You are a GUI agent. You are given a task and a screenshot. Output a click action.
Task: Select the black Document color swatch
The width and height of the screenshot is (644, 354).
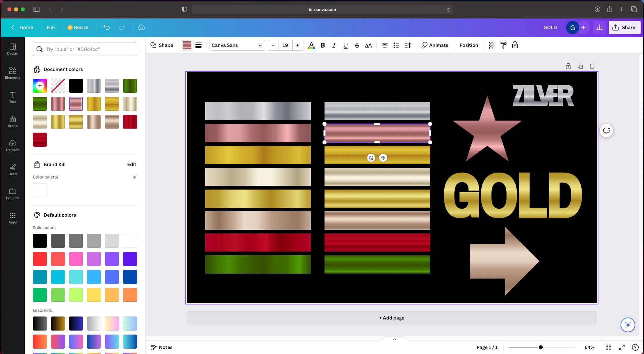[x=76, y=85]
